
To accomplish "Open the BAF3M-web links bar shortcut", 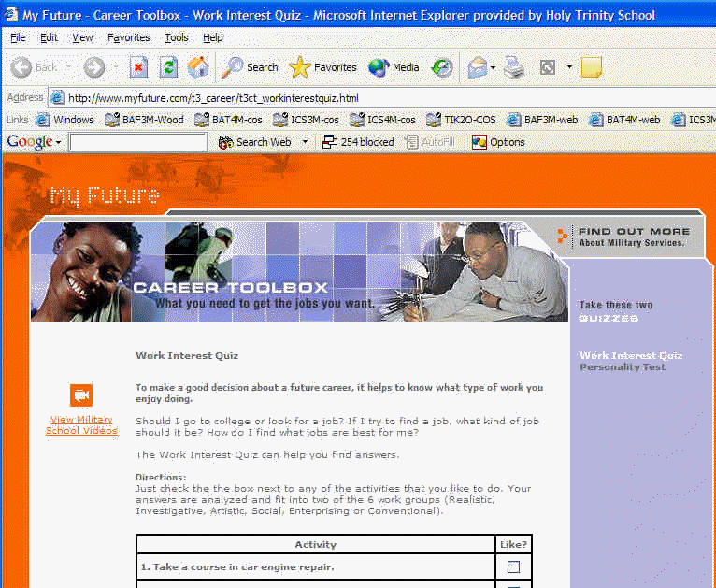I will 542,120.
